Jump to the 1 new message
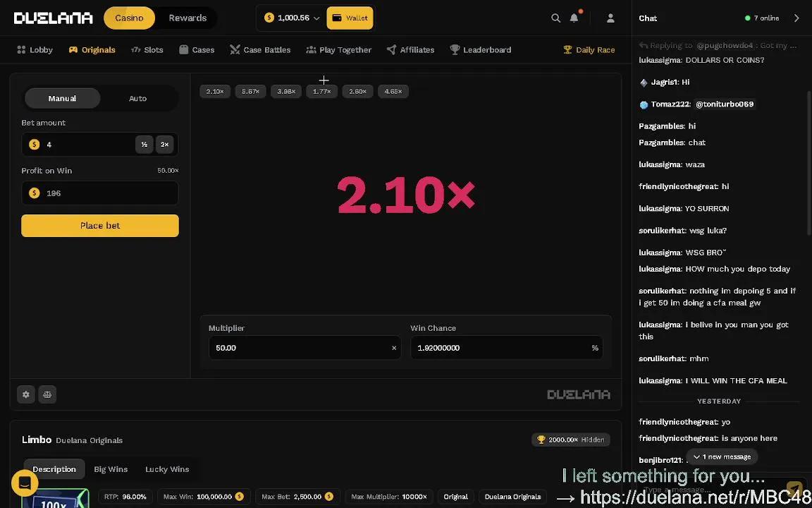Viewport: 812px width, 508px height. tap(722, 456)
